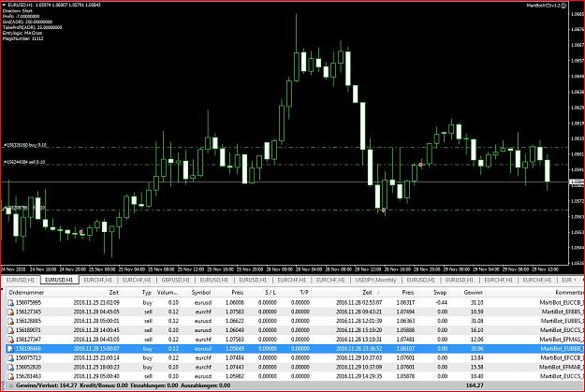
Task: Click the order icon beside 156281463
Action: pyautogui.click(x=11, y=376)
